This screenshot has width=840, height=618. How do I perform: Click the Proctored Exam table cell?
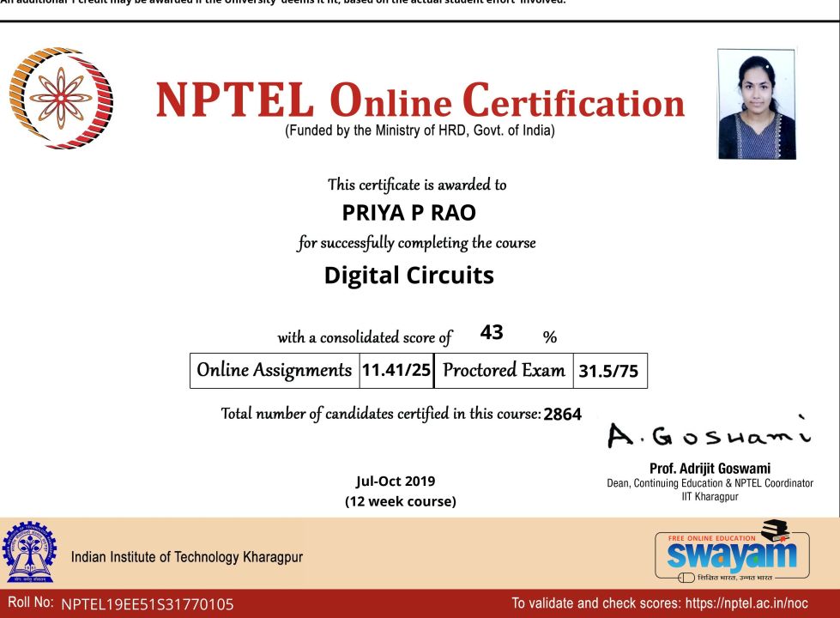[x=504, y=371]
